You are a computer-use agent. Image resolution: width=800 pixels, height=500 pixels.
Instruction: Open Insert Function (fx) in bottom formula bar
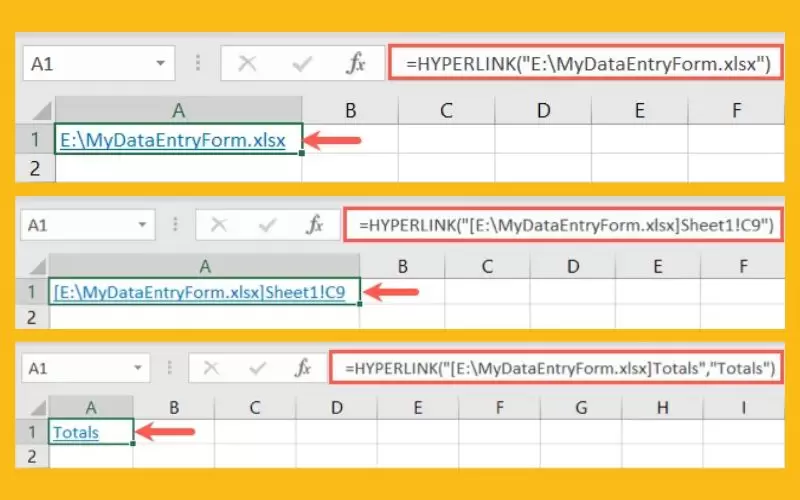[303, 367]
